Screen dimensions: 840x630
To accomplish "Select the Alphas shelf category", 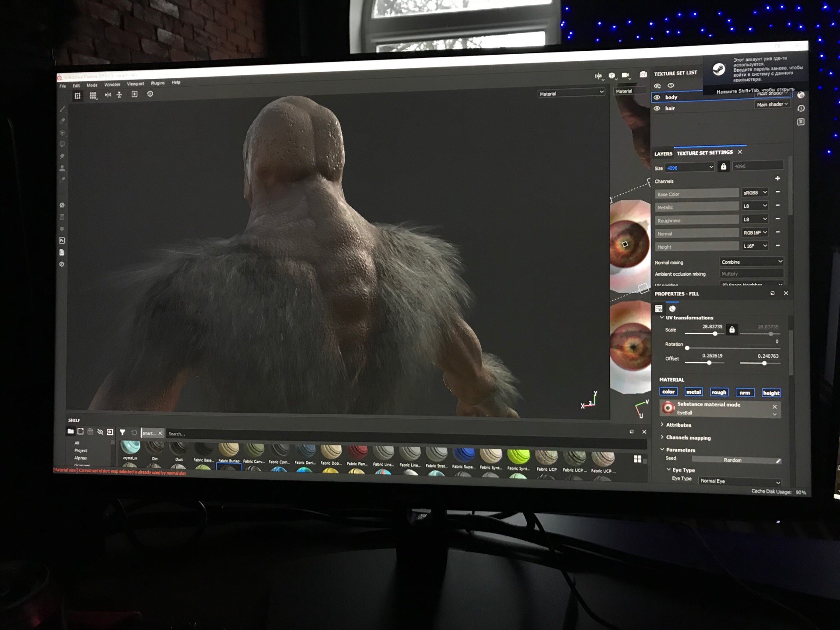I will 80,458.
